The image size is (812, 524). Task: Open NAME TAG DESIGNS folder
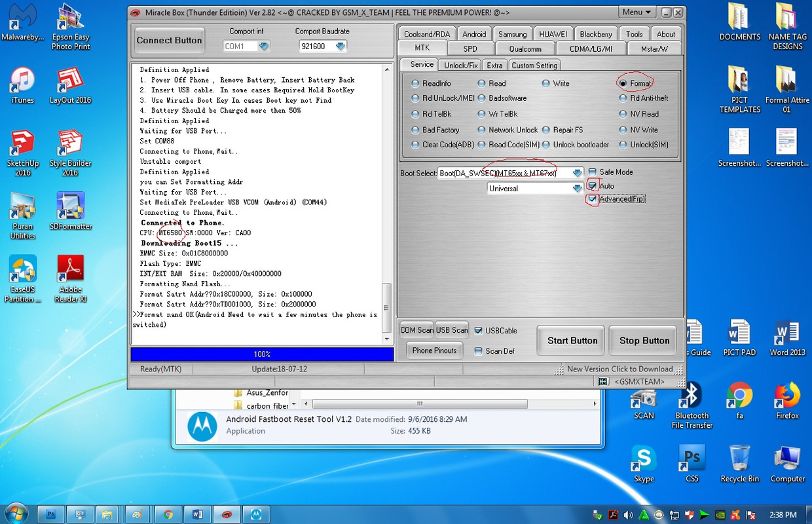coord(787,27)
